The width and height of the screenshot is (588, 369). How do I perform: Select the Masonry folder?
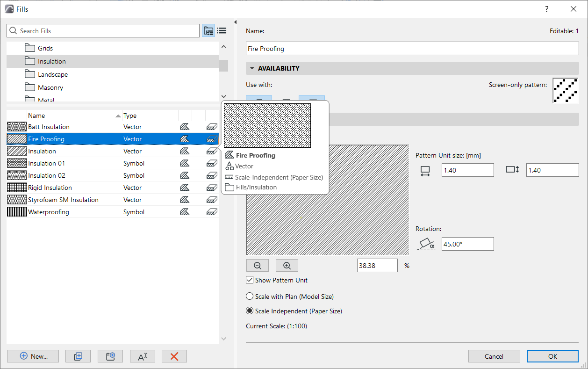[50, 87]
